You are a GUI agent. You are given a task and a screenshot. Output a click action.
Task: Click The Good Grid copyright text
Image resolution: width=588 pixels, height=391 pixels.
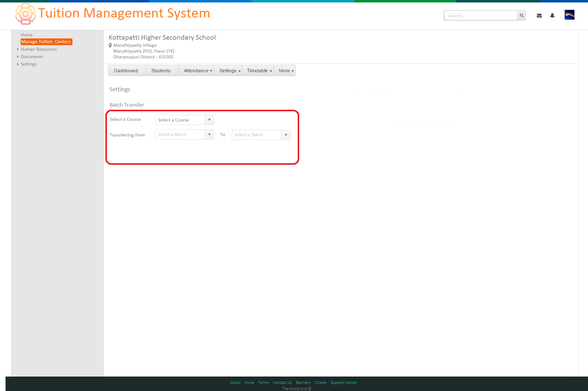296,389
